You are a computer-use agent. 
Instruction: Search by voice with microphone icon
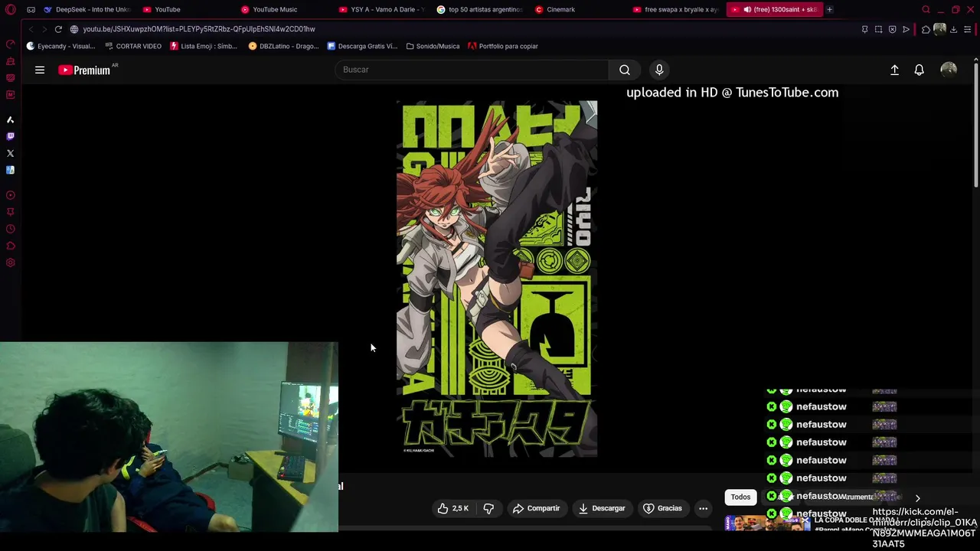tap(659, 70)
